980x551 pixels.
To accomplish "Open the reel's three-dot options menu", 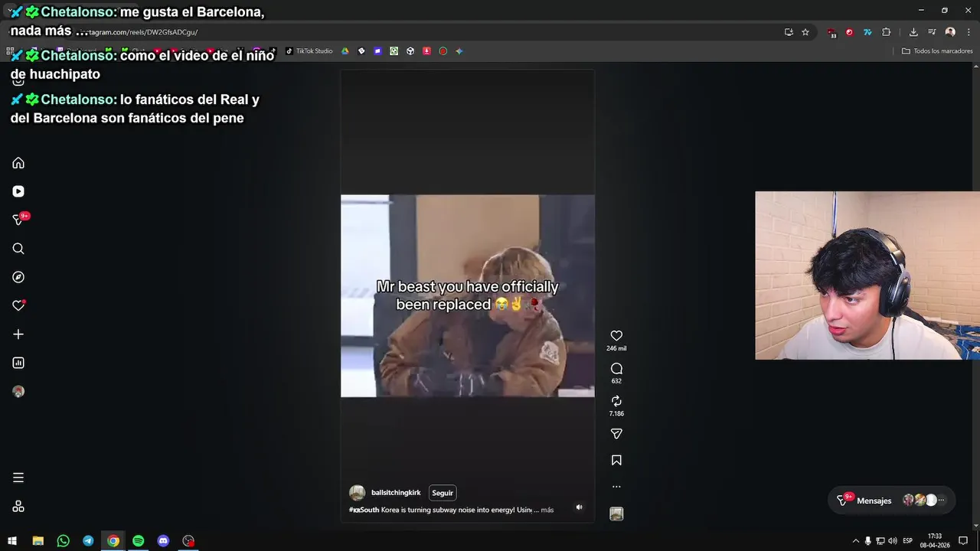I will [x=616, y=487].
